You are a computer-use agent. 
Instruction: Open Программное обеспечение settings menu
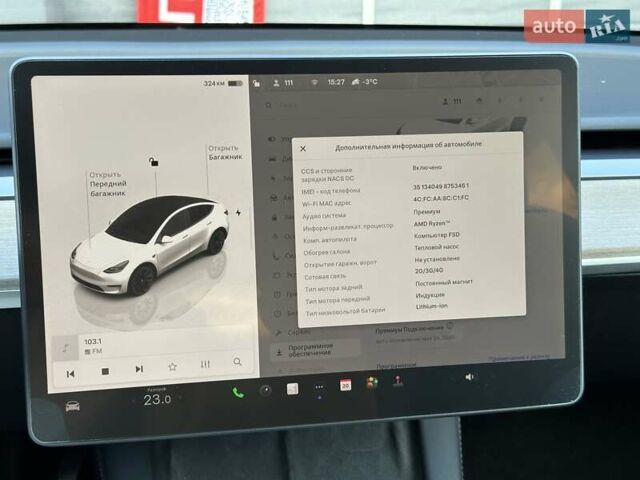[315, 349]
